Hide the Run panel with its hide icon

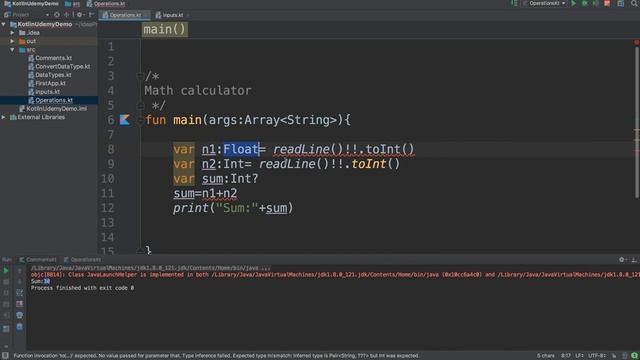[x=634, y=260]
